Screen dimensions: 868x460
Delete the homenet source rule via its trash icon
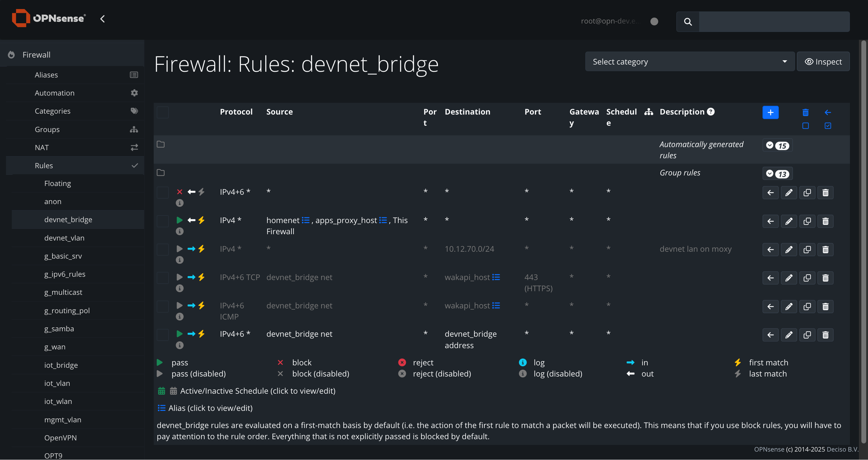click(825, 221)
